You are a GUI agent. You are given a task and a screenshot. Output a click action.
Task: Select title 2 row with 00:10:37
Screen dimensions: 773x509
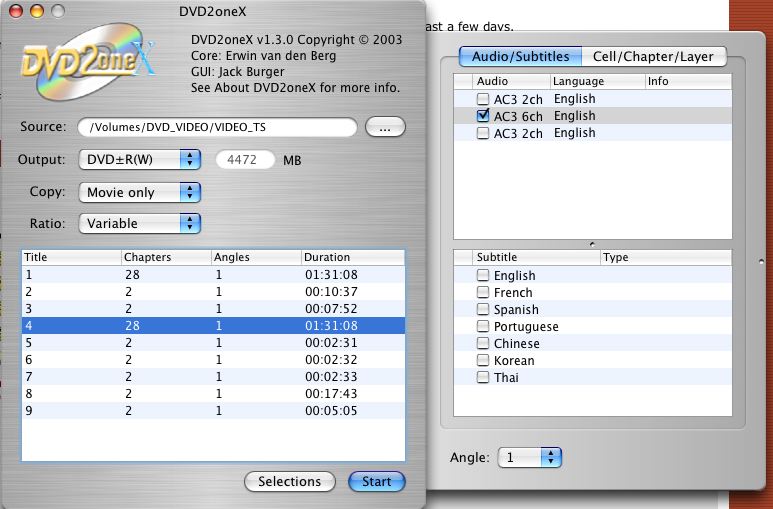[213, 291]
